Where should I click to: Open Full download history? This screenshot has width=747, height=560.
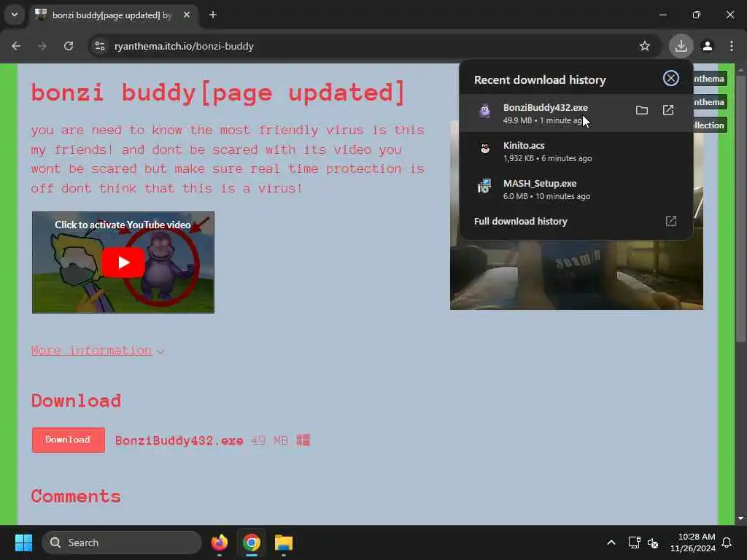coord(520,222)
